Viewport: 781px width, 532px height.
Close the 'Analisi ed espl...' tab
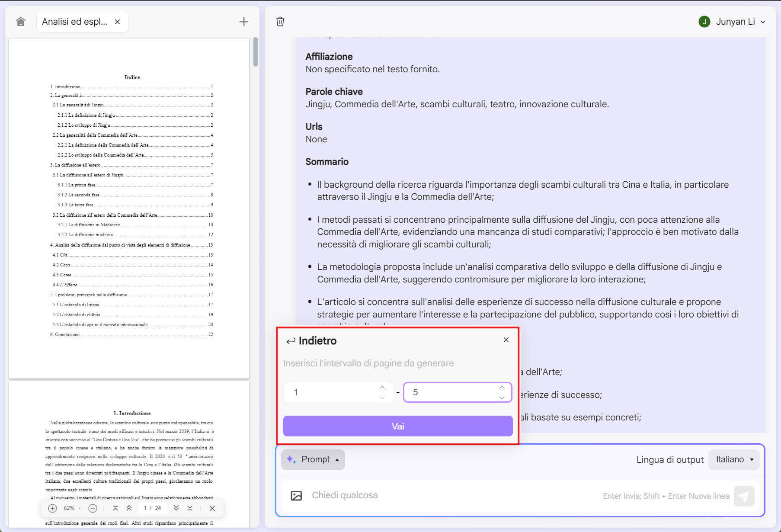(x=117, y=22)
